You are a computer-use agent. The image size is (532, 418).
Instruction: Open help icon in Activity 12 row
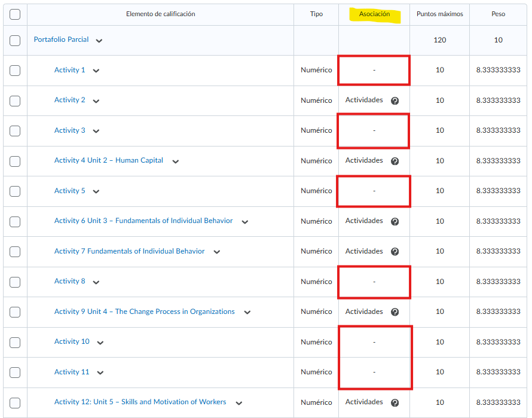click(x=395, y=402)
